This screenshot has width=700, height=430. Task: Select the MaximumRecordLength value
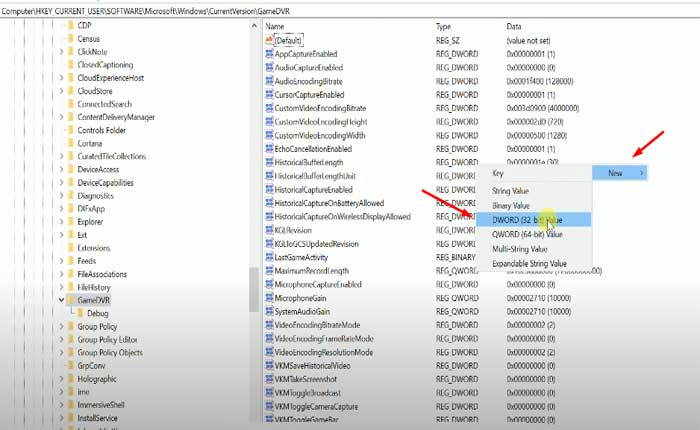312,271
